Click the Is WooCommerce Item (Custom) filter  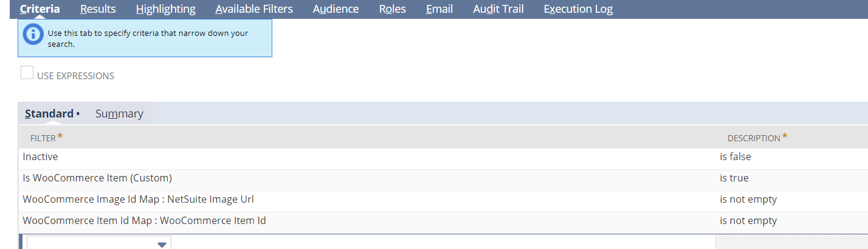97,178
